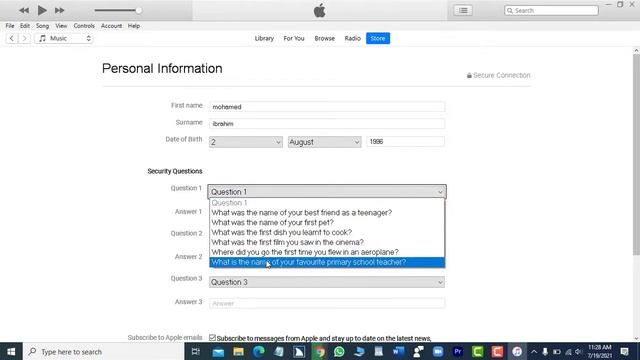640x360 pixels.
Task: Open the Controls menu
Action: 84,26
